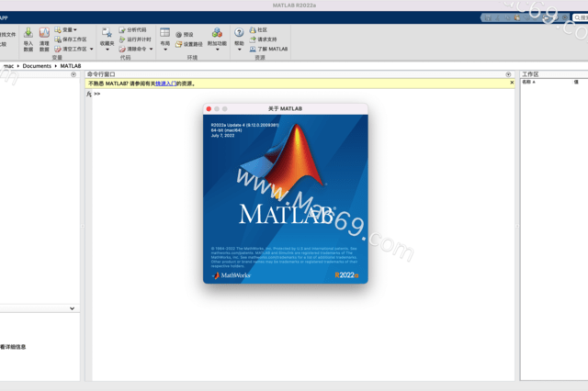Click Clear Workspace (清空工作区) button
This screenshot has width=588, height=391.
click(70, 49)
